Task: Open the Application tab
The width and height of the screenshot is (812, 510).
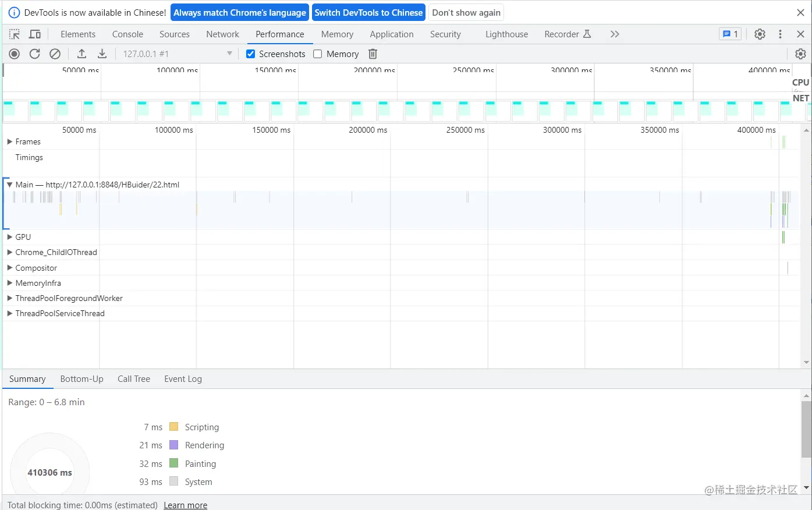Action: tap(392, 34)
